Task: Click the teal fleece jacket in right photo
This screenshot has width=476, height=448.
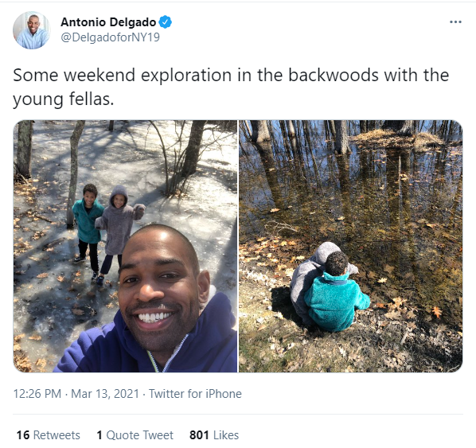Action: click(x=337, y=301)
